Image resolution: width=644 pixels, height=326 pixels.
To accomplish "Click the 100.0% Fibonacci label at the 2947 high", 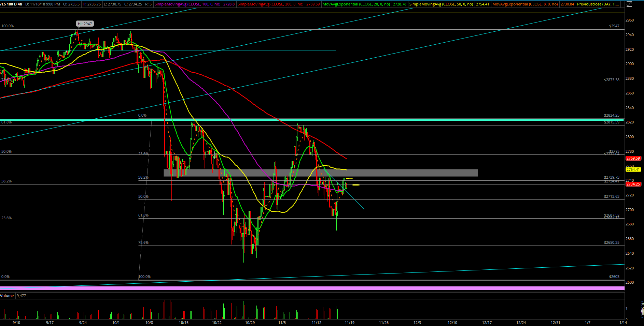I will [x=8, y=26].
